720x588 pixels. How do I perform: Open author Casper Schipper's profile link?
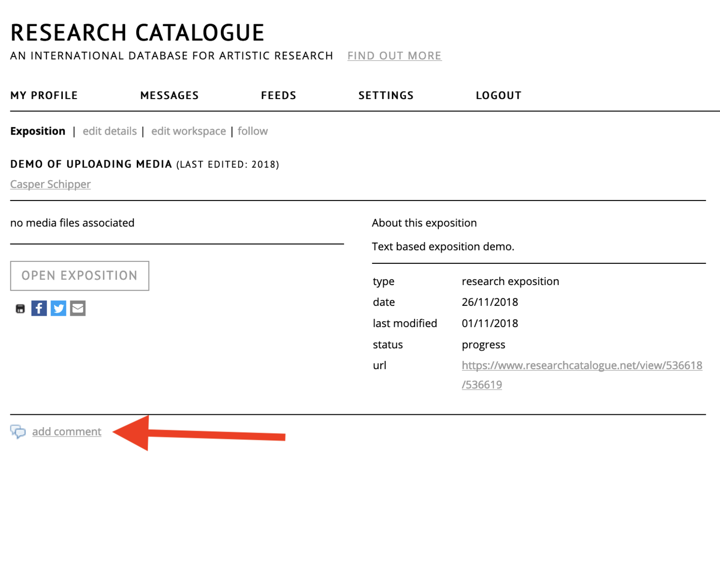click(x=51, y=184)
